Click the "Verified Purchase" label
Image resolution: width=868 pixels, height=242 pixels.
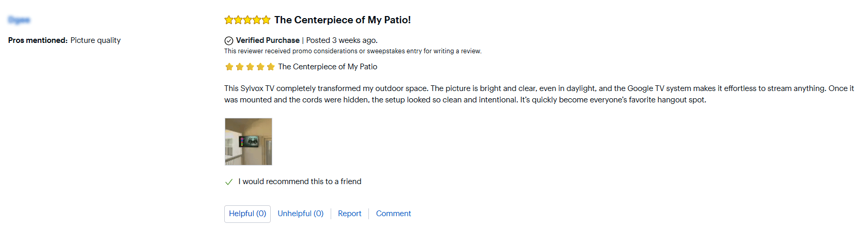268,40
